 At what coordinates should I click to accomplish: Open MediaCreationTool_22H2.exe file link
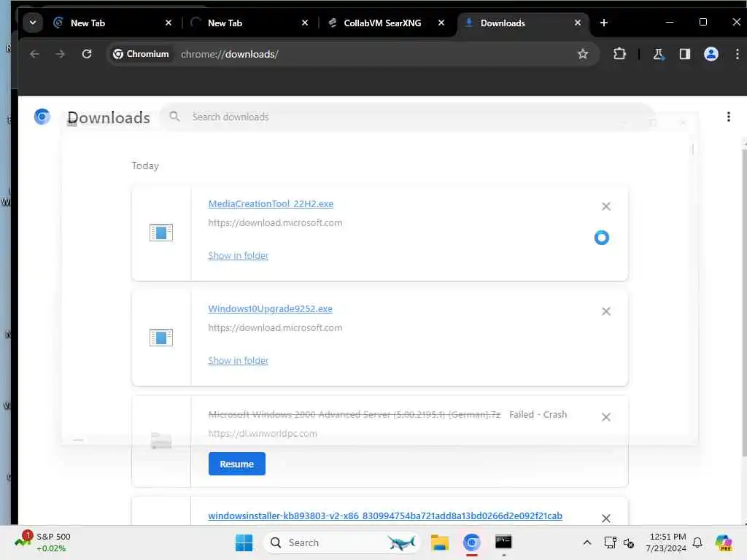(x=271, y=204)
